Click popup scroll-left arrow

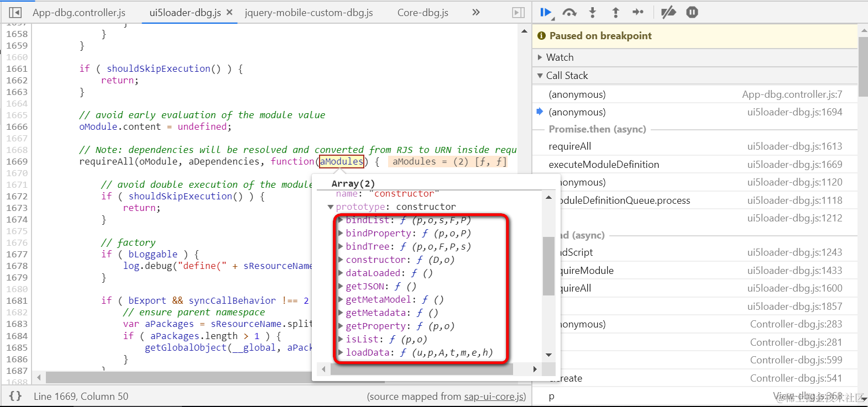[x=324, y=369]
